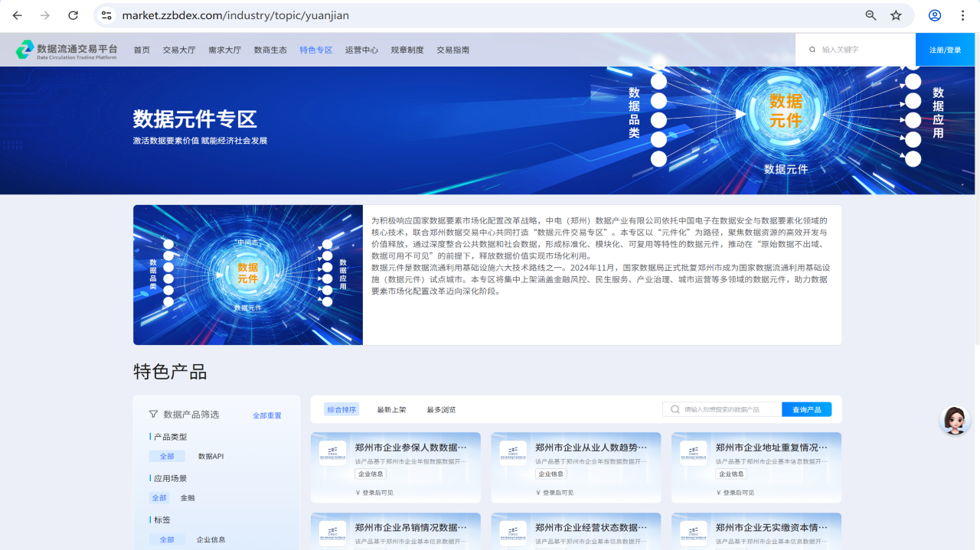Switch to the 最新上架 sorting tab

(x=388, y=408)
